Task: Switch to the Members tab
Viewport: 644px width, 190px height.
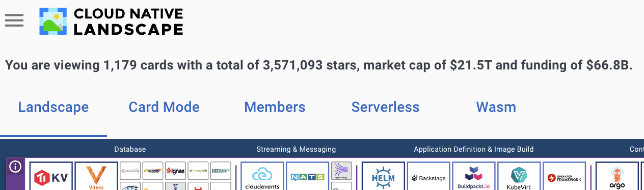Action: coord(275,107)
